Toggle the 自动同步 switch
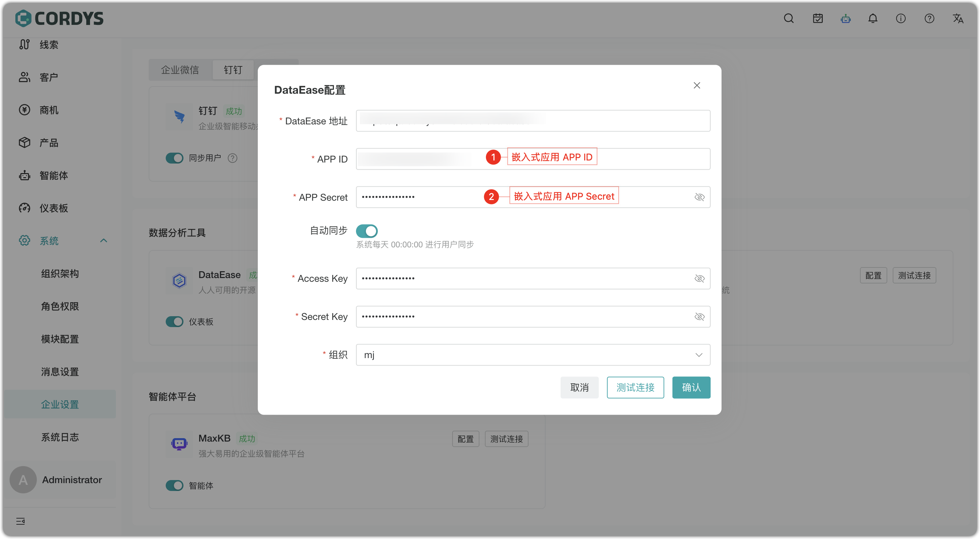 click(367, 231)
